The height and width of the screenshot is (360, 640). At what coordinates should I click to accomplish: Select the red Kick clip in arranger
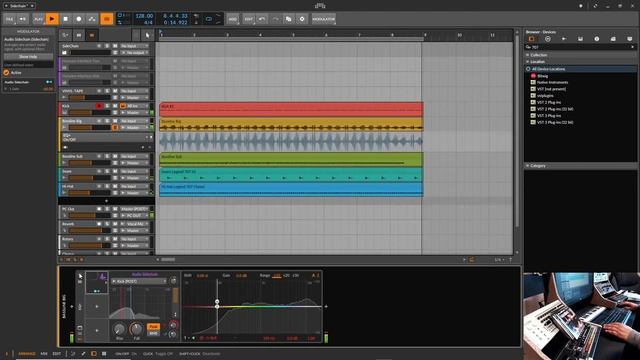point(291,109)
